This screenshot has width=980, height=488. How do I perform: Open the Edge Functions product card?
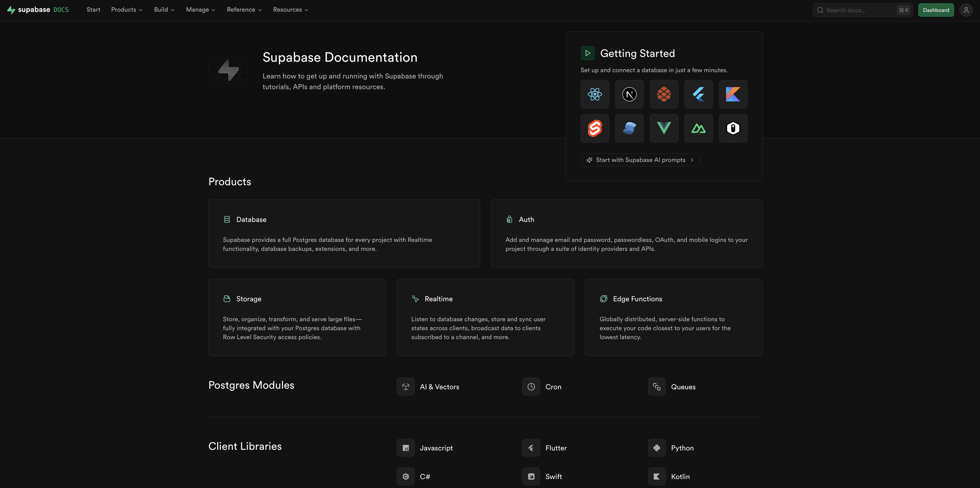click(673, 317)
